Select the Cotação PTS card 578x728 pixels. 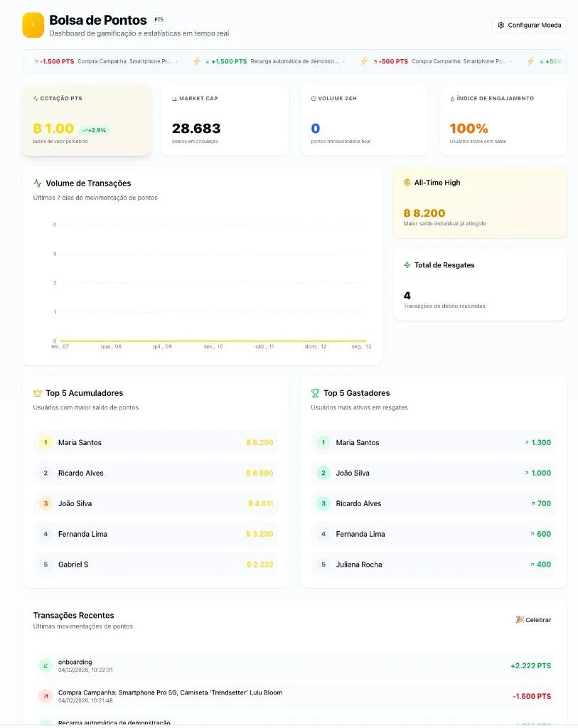click(x=86, y=119)
